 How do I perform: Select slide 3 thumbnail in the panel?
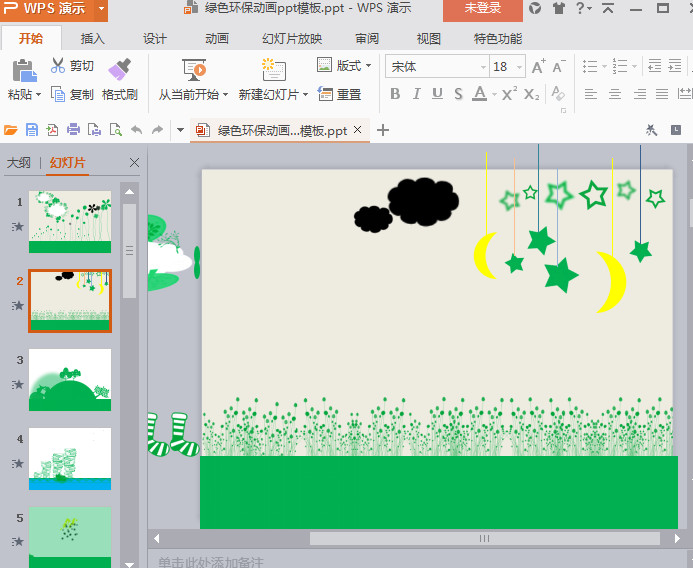pos(70,380)
